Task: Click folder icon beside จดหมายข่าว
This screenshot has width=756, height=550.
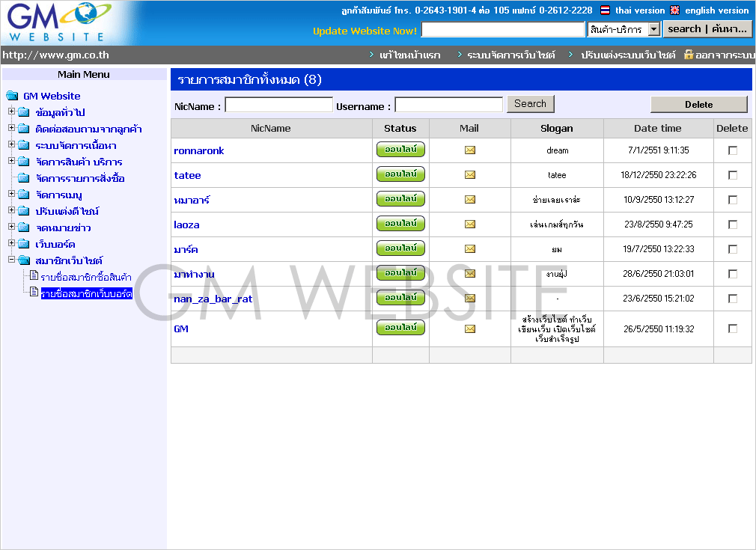Action: [x=24, y=227]
